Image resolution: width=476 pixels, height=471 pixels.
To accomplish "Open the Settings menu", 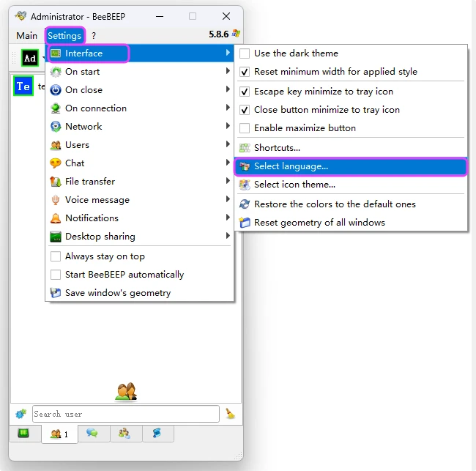I will click(64, 36).
